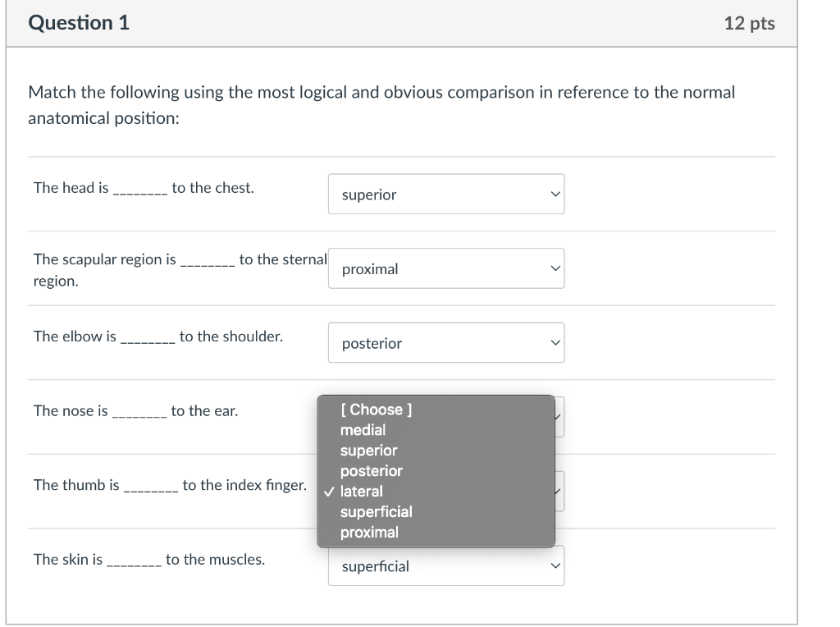Open the superior dropdown for the head question
The width and height of the screenshot is (840, 627).
pos(446,194)
